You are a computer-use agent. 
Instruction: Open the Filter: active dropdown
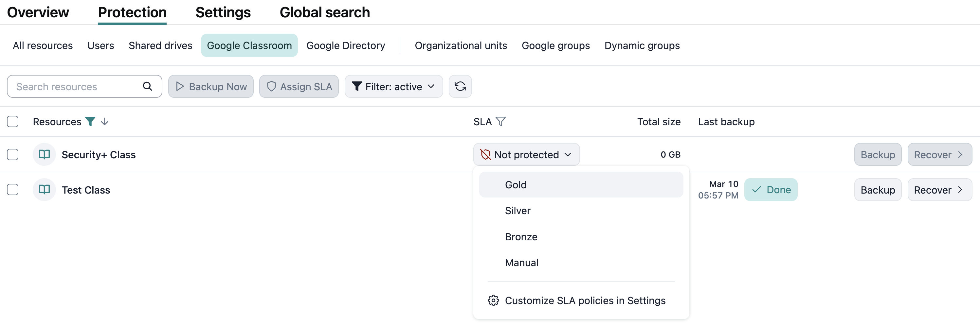click(x=393, y=86)
